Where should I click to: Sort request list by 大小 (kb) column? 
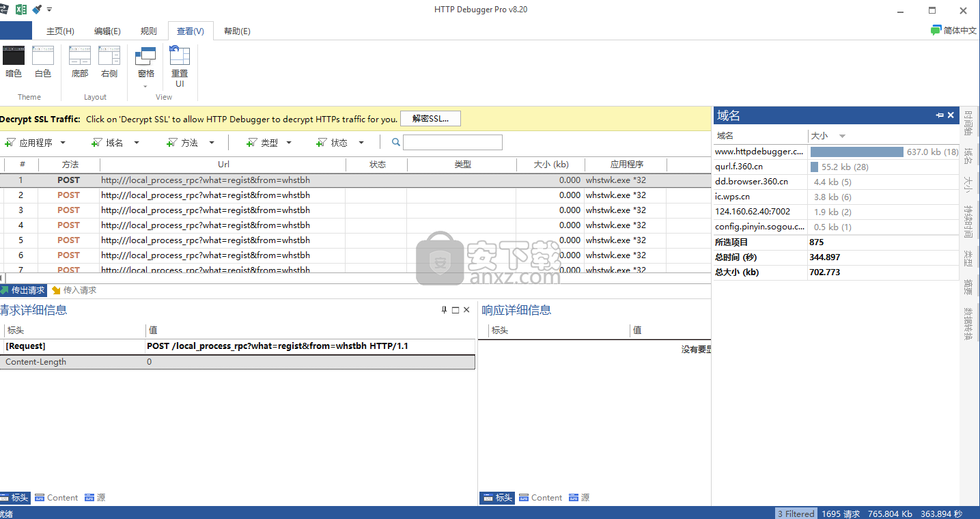[x=550, y=165]
